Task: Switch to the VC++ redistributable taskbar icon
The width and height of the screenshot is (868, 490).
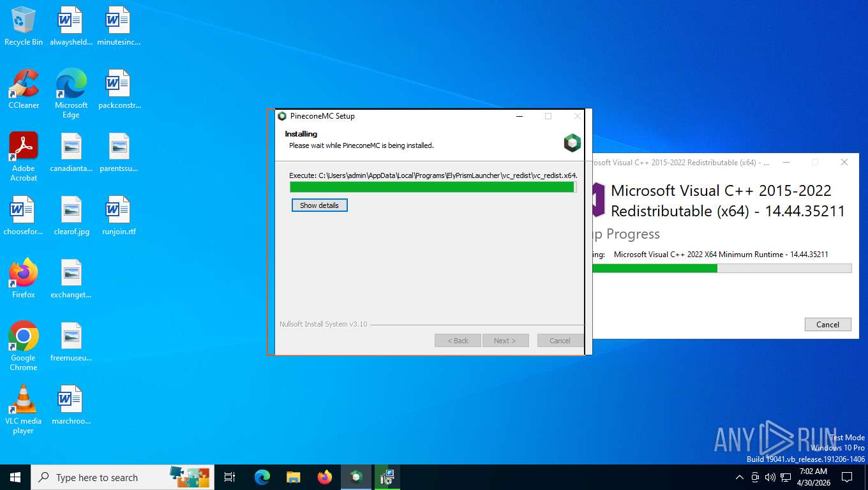Action: [387, 477]
